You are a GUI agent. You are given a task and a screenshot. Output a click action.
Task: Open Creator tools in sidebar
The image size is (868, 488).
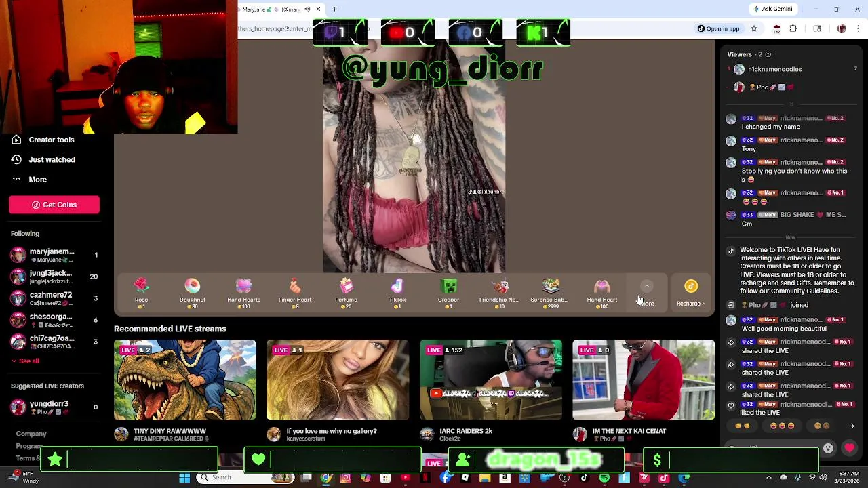43,140
